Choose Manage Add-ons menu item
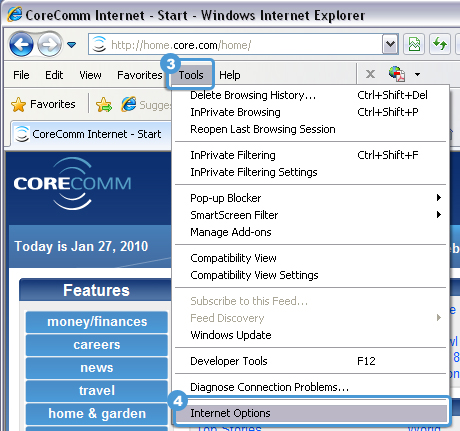 click(x=311, y=232)
